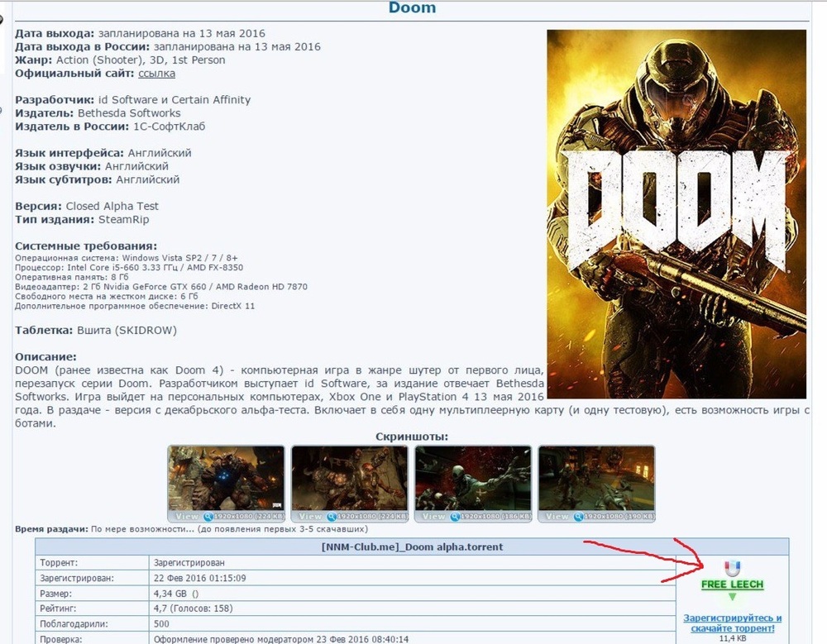The height and width of the screenshot is (644, 827).
Task: Click the 'Системные требования:' heading
Action: [86, 246]
